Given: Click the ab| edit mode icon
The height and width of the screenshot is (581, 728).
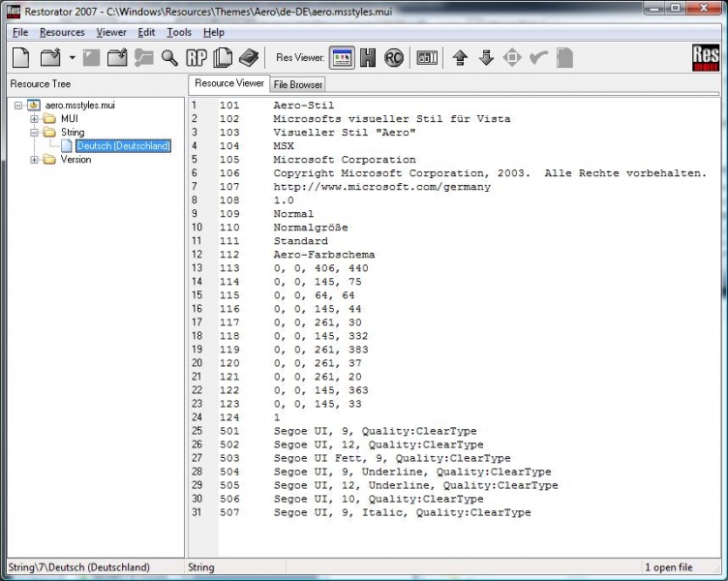Looking at the screenshot, I should [x=427, y=58].
